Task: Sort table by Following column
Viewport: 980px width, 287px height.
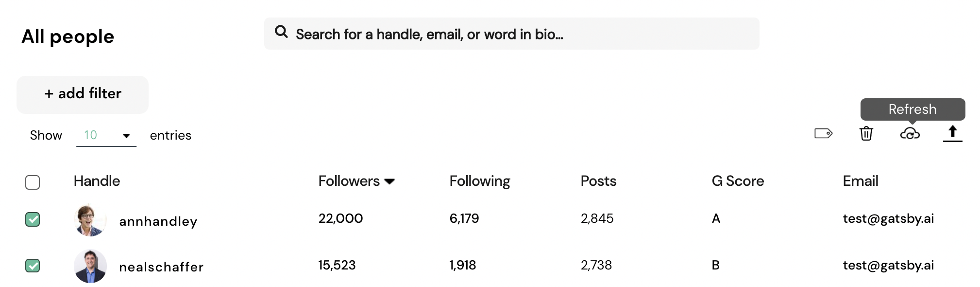Action: [479, 181]
